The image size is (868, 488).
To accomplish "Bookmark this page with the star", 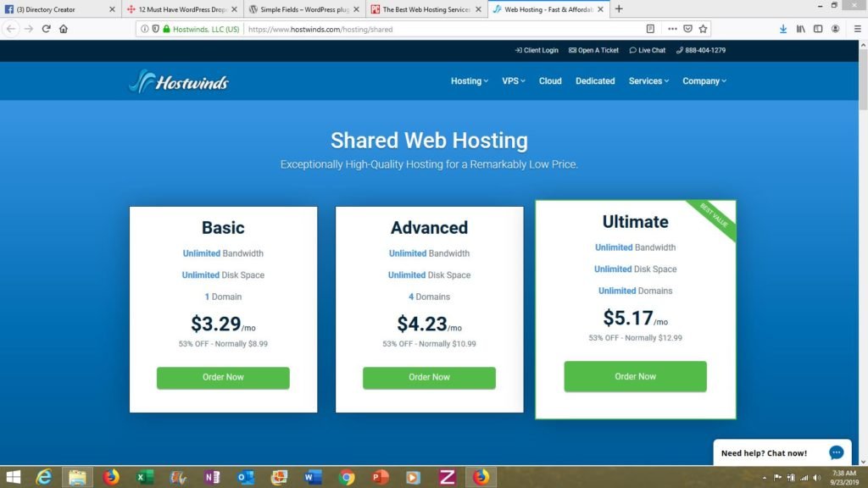I will click(x=703, y=29).
